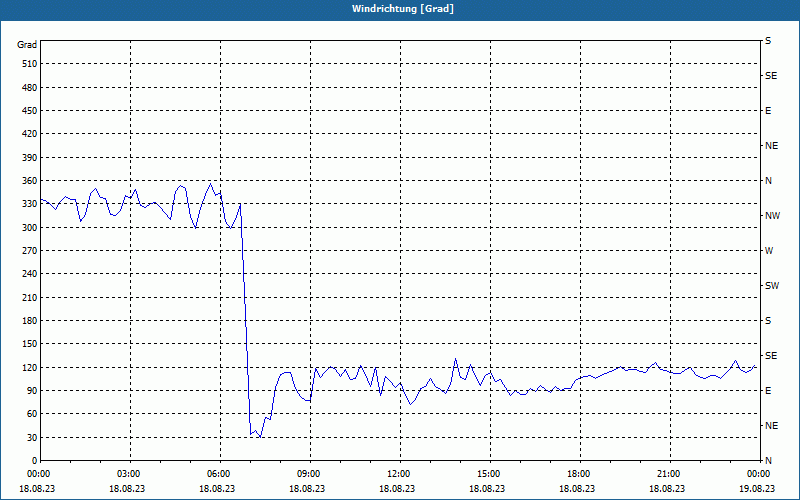Click the 18.08.23 date under 06:00
Viewport: 800px width, 500px height.
tap(217, 488)
